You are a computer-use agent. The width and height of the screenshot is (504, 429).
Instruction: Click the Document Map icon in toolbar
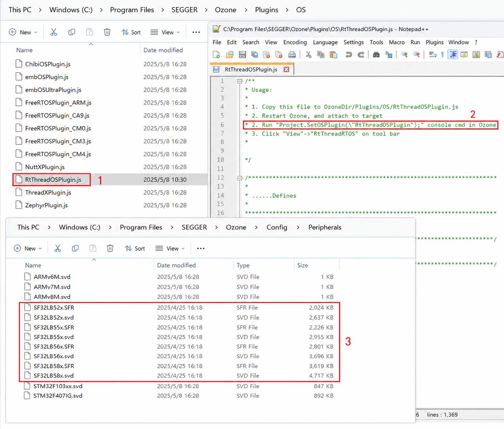(476, 55)
